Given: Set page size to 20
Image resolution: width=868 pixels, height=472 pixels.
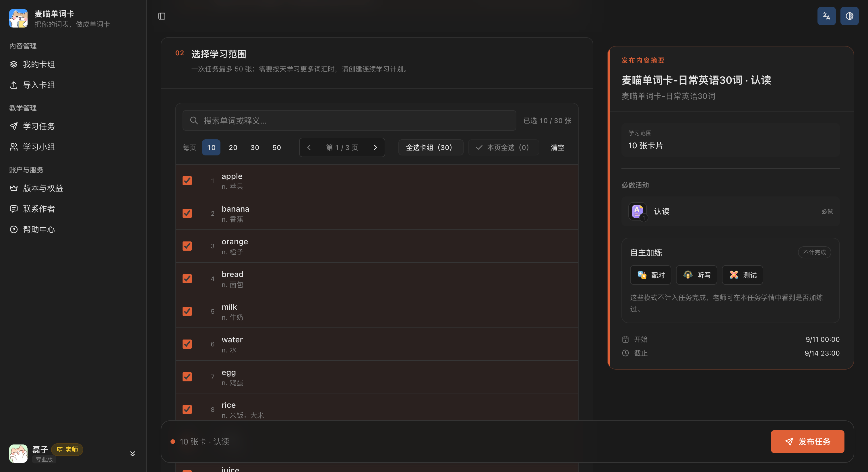Looking at the screenshot, I should click(x=233, y=147).
